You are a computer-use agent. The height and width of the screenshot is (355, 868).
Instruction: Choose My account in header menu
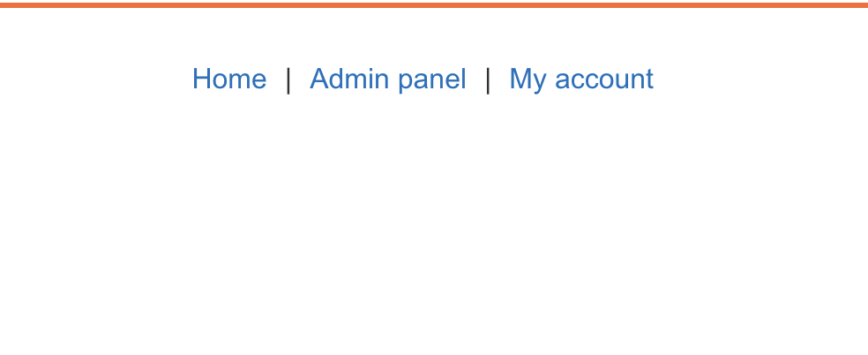coord(581,79)
